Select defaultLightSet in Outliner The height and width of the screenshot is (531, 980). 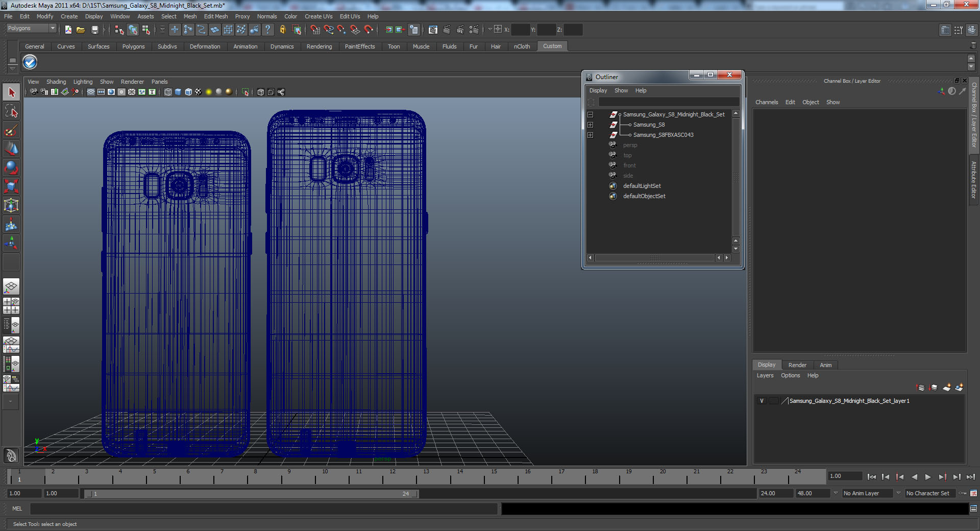642,186
